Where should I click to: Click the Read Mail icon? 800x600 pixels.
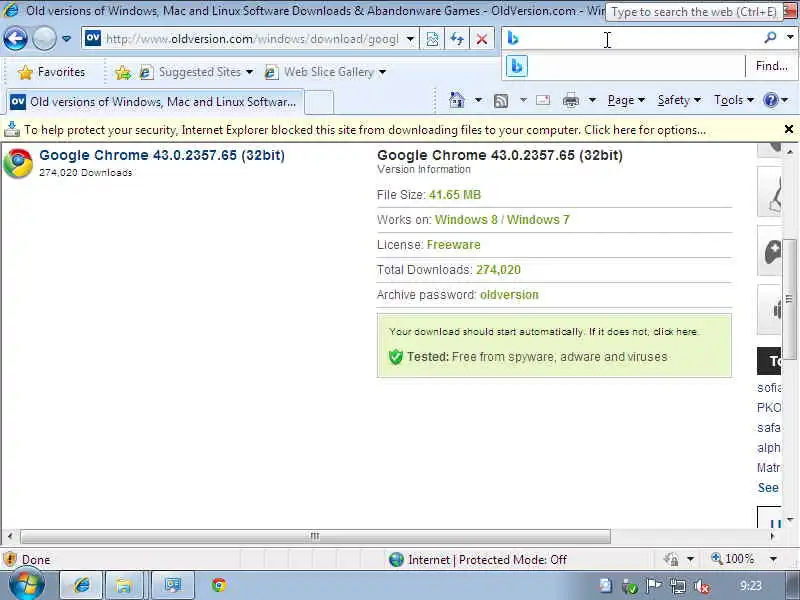tap(543, 100)
